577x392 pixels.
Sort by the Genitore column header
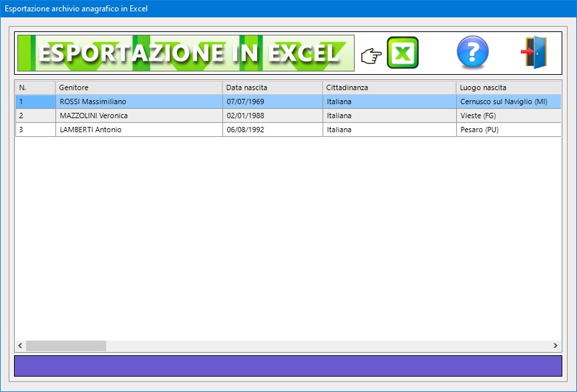pyautogui.click(x=138, y=87)
